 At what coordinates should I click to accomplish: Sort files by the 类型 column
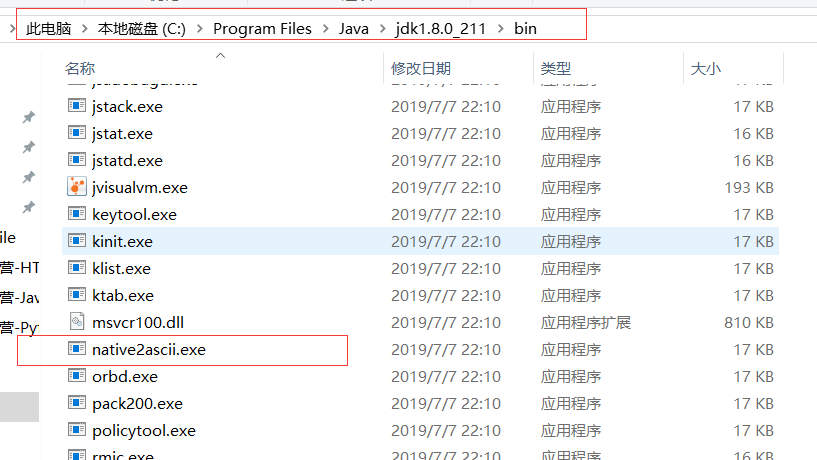coord(555,68)
